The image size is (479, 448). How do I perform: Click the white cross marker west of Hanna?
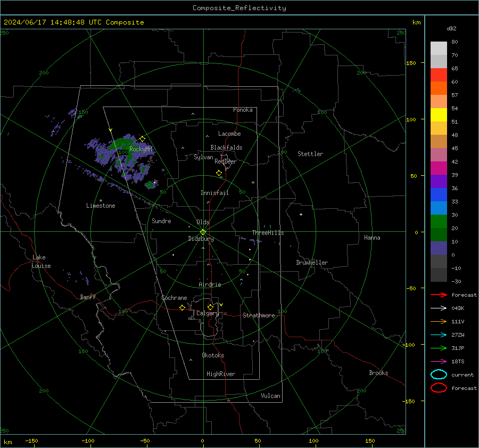point(301,214)
